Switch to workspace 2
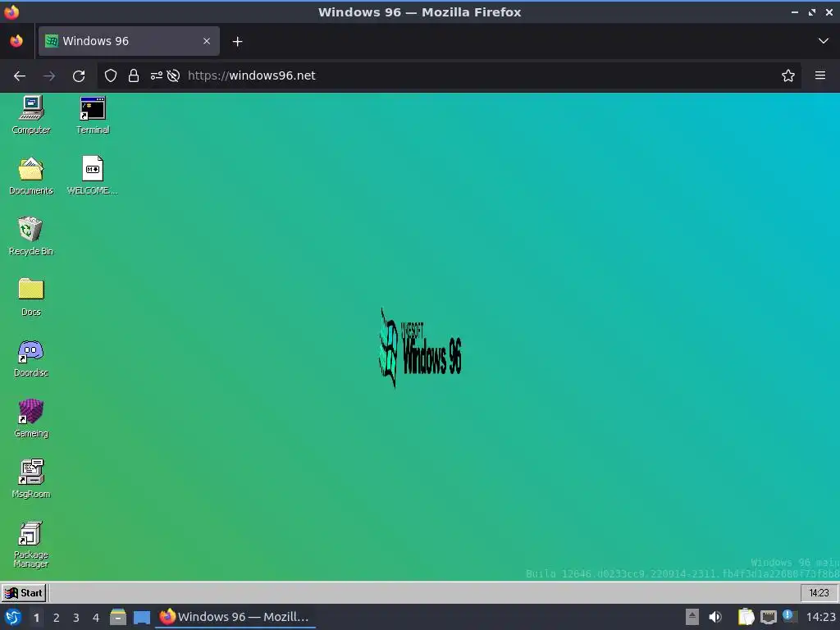The image size is (840, 630). point(56,618)
